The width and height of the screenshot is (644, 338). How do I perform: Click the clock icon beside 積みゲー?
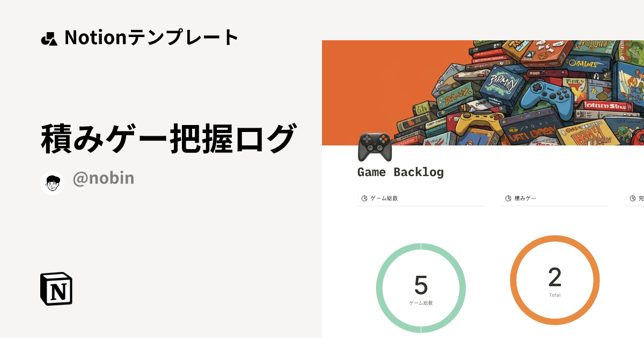508,197
